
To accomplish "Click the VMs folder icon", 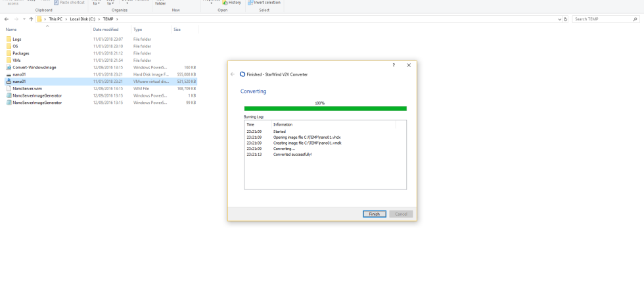I will (9, 60).
